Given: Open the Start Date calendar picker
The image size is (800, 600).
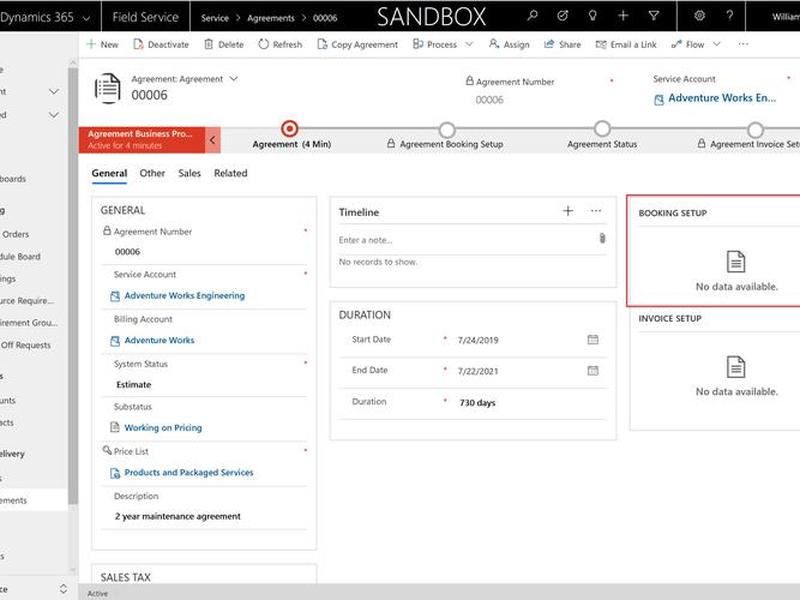Looking at the screenshot, I should click(x=592, y=340).
